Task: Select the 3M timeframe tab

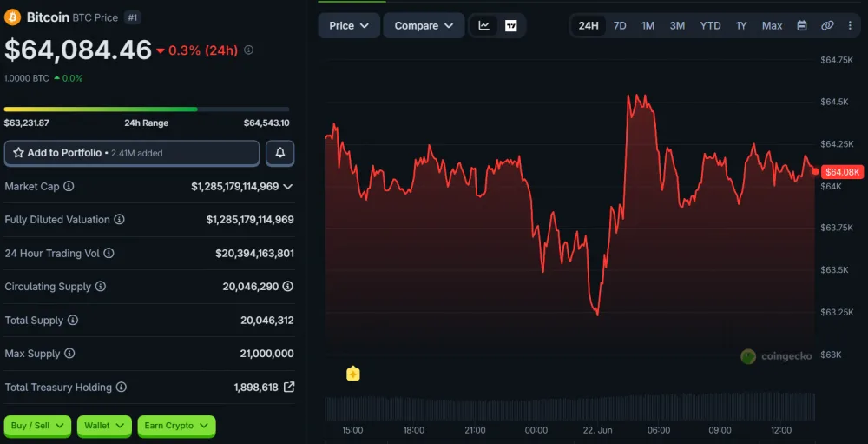Action: pyautogui.click(x=677, y=25)
